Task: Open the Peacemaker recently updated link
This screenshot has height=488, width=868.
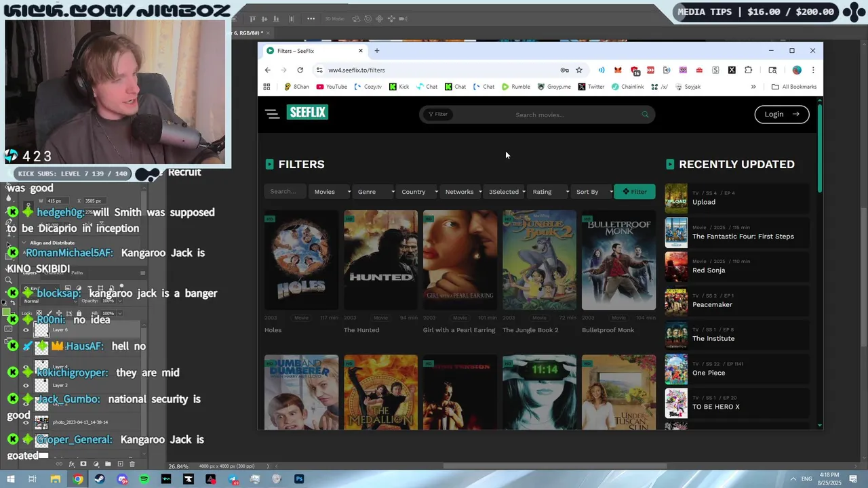Action: pyautogui.click(x=712, y=305)
